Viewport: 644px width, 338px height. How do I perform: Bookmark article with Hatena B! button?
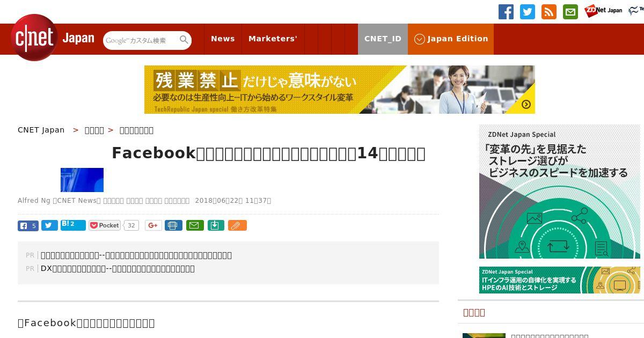tap(73, 225)
